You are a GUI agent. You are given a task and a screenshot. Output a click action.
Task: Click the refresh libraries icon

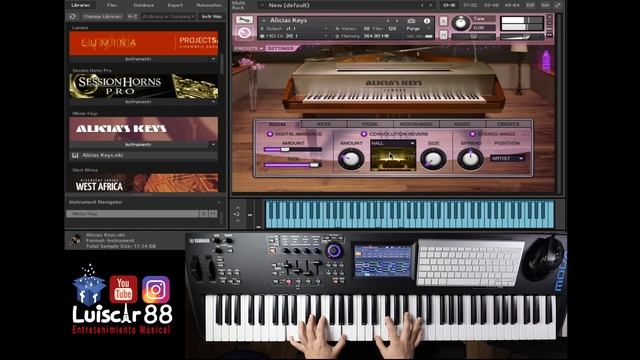73,17
